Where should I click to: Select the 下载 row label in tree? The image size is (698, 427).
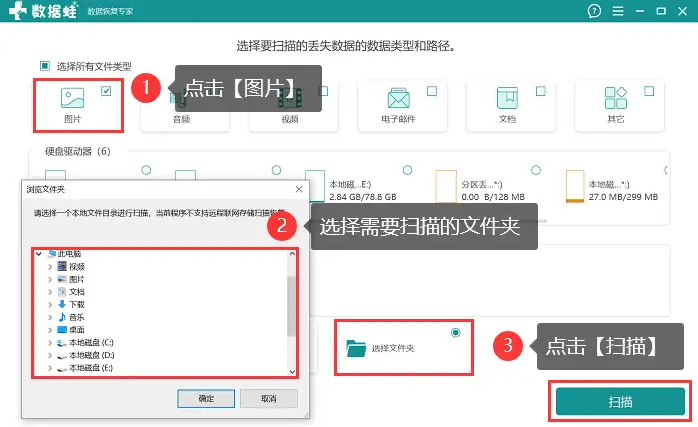77,305
